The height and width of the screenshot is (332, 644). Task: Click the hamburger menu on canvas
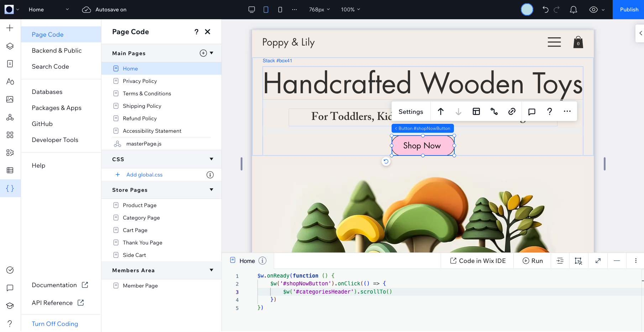click(x=554, y=42)
